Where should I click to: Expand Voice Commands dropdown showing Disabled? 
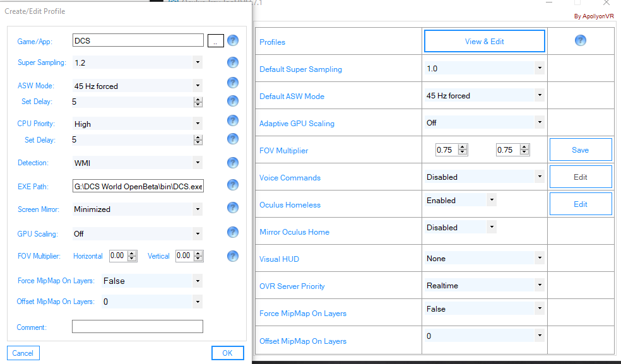540,177
